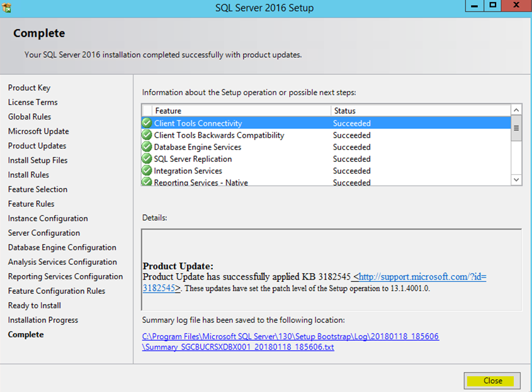Viewport: 532px width, 392px height.
Task: Select License Terms in the navigation pane
Action: [32, 102]
